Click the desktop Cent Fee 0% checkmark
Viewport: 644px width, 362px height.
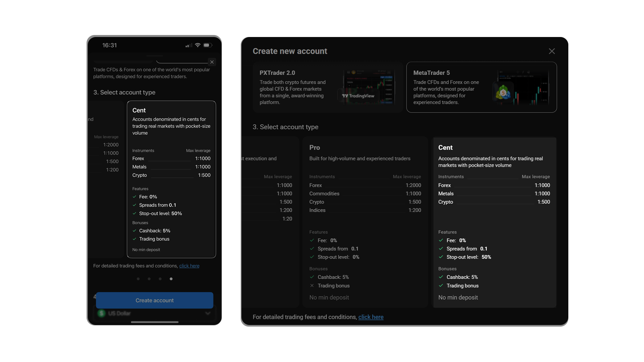click(x=441, y=241)
